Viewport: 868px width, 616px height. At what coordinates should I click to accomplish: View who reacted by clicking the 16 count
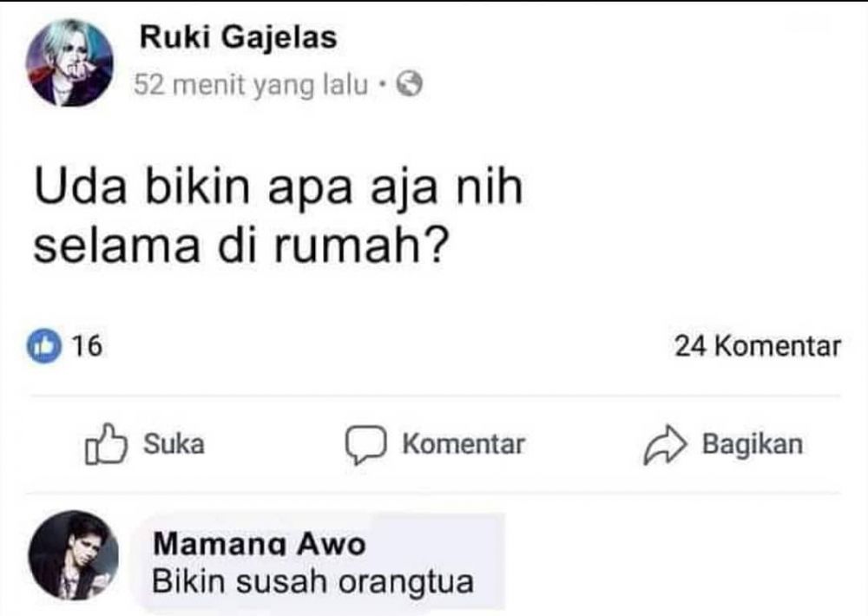click(x=71, y=345)
